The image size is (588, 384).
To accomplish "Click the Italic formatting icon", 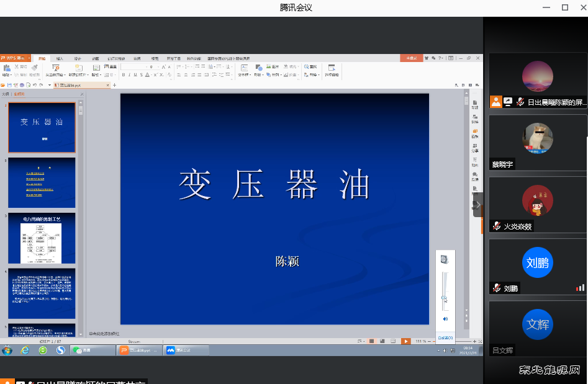I will pos(130,74).
